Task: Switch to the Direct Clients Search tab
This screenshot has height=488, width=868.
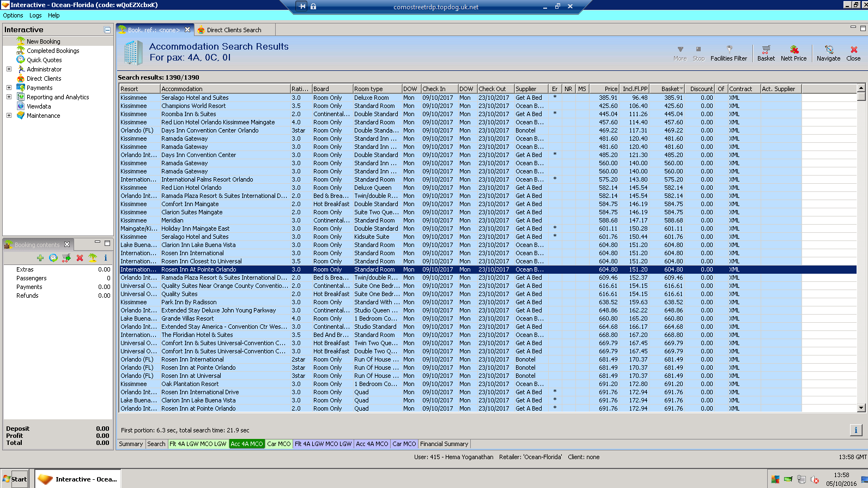Action: click(x=234, y=30)
